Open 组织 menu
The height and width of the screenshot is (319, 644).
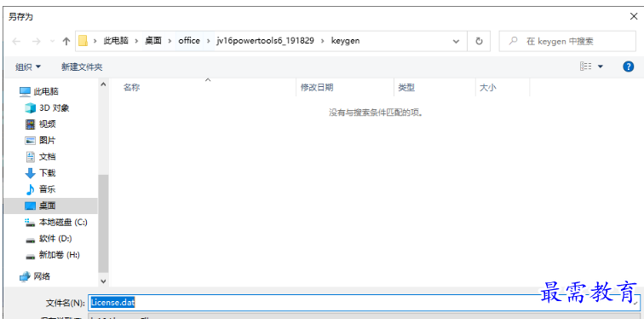pyautogui.click(x=28, y=67)
